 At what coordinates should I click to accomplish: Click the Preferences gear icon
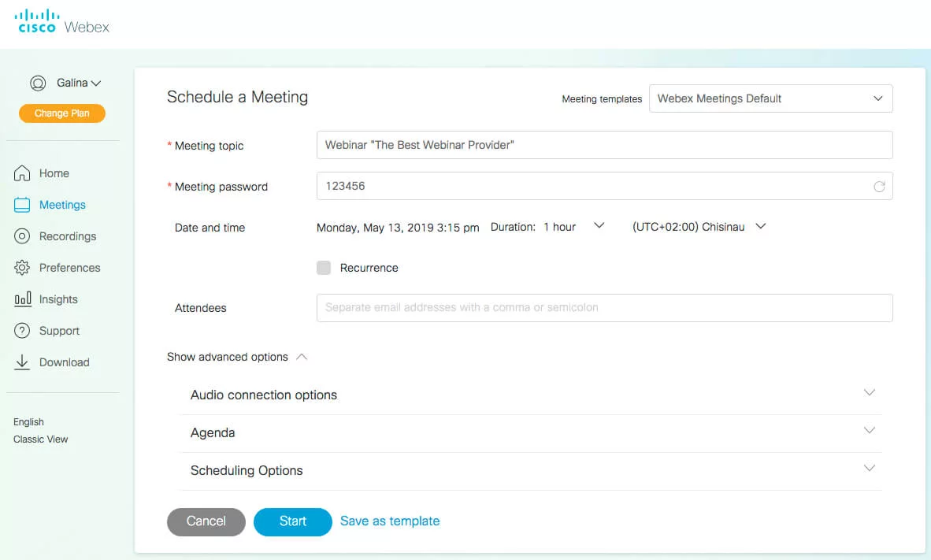[x=23, y=268]
